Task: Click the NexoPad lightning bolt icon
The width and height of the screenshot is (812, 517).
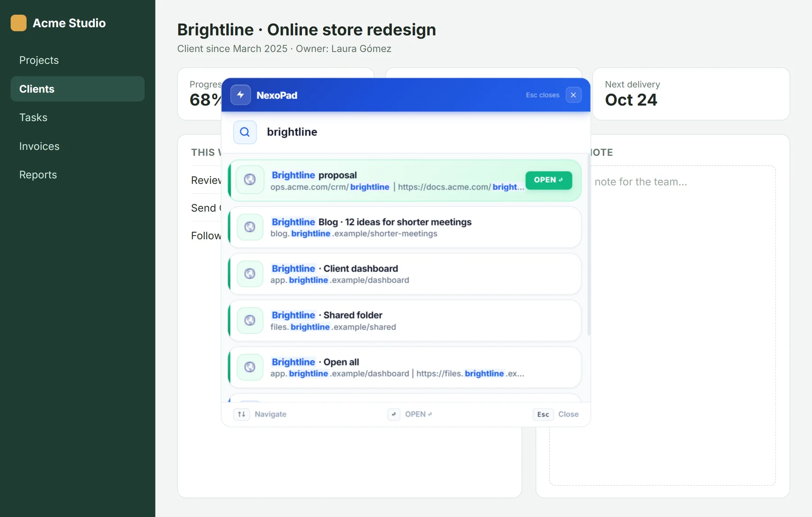Action: point(240,95)
